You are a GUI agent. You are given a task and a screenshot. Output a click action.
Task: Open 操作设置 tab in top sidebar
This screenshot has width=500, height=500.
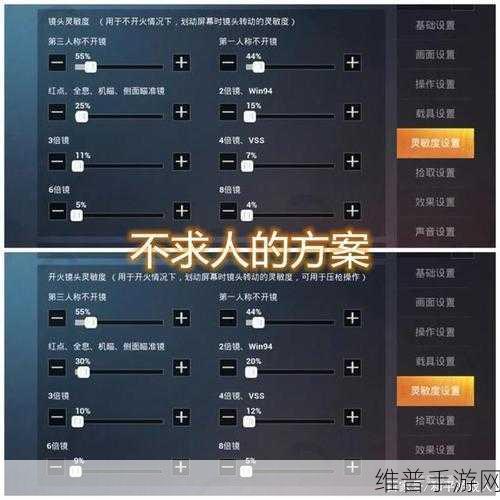click(x=435, y=84)
